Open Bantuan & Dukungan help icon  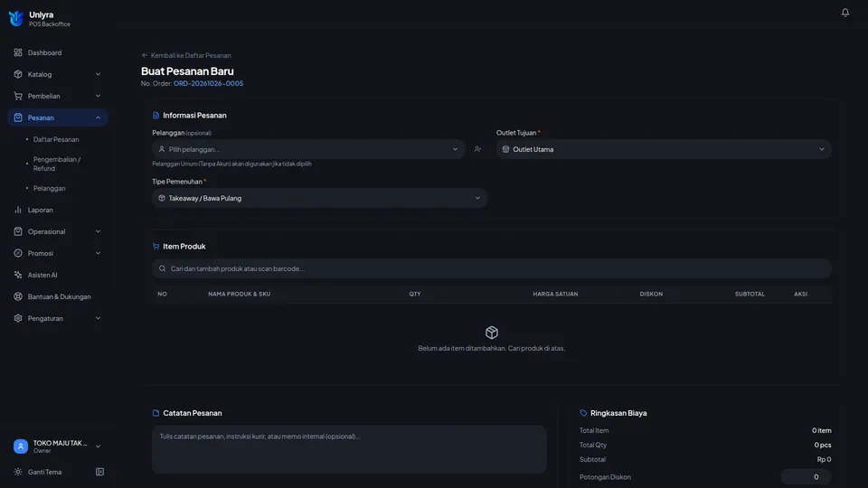(x=18, y=296)
